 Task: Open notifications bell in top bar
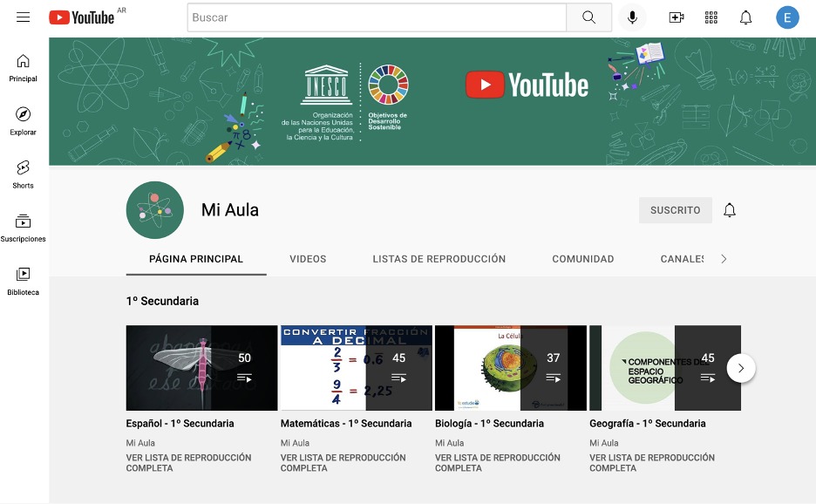745,17
